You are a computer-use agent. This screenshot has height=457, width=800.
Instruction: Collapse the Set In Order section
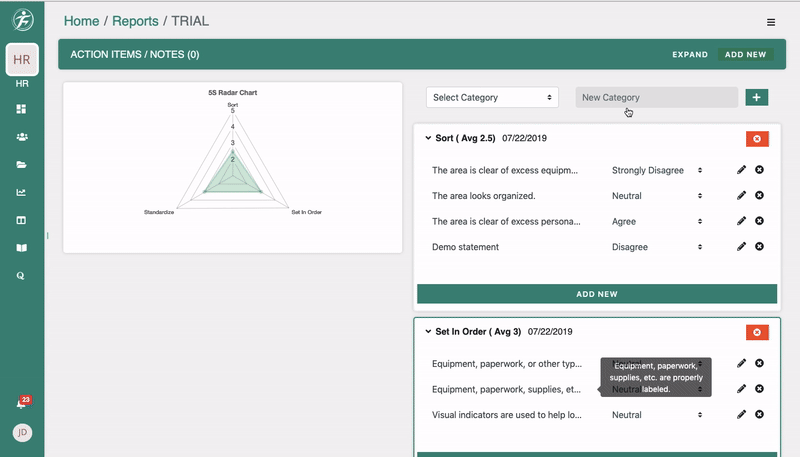428,331
